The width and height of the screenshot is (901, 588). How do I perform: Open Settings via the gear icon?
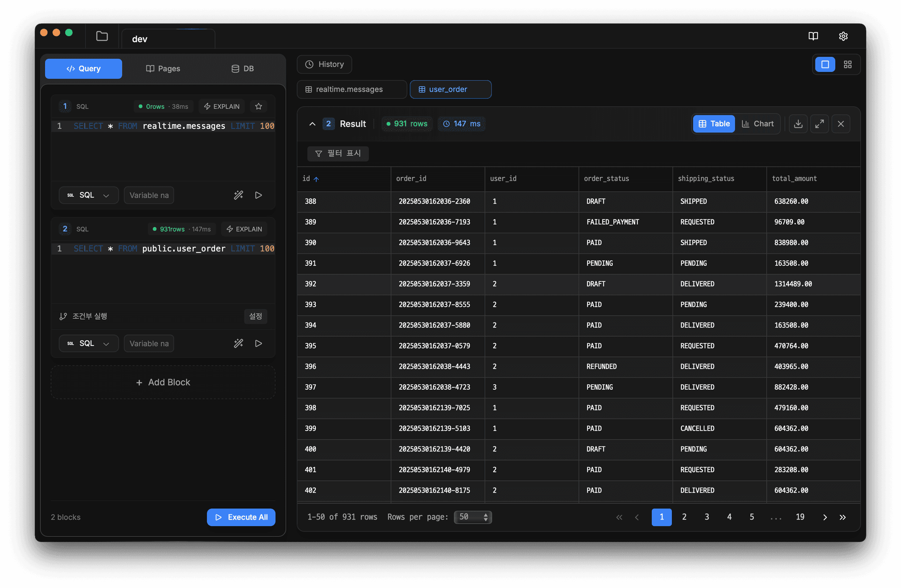843,36
